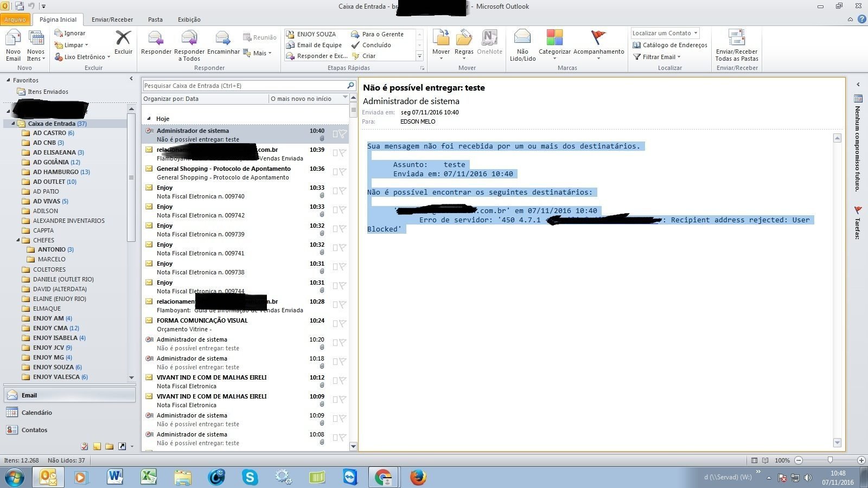Create a new email with Novo Email

coord(13,46)
